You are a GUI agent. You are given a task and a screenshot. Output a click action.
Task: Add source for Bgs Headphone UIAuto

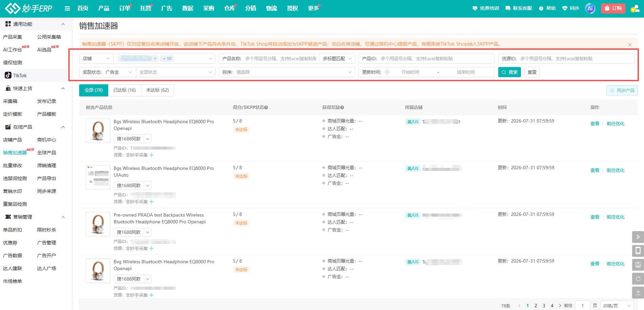tap(152, 202)
